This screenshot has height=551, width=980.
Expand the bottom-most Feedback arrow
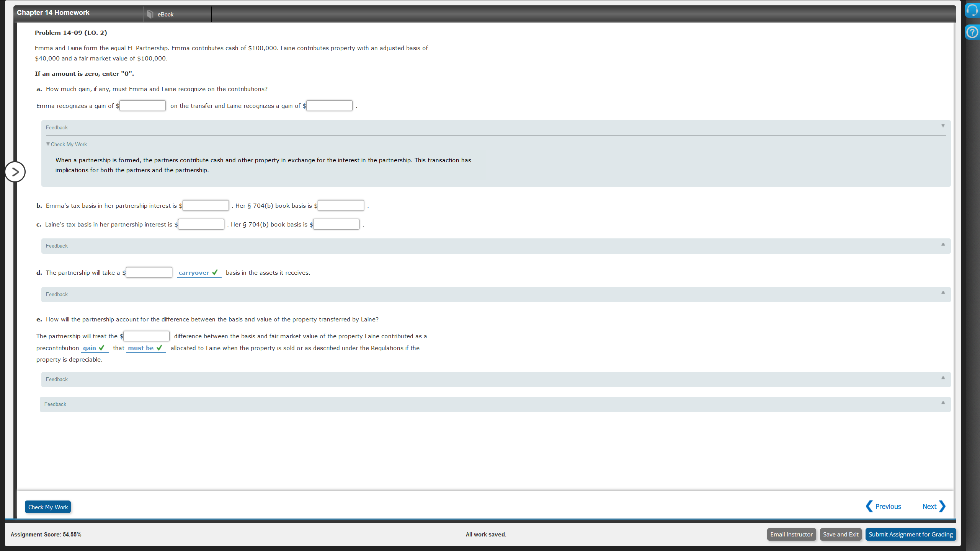[x=943, y=403]
